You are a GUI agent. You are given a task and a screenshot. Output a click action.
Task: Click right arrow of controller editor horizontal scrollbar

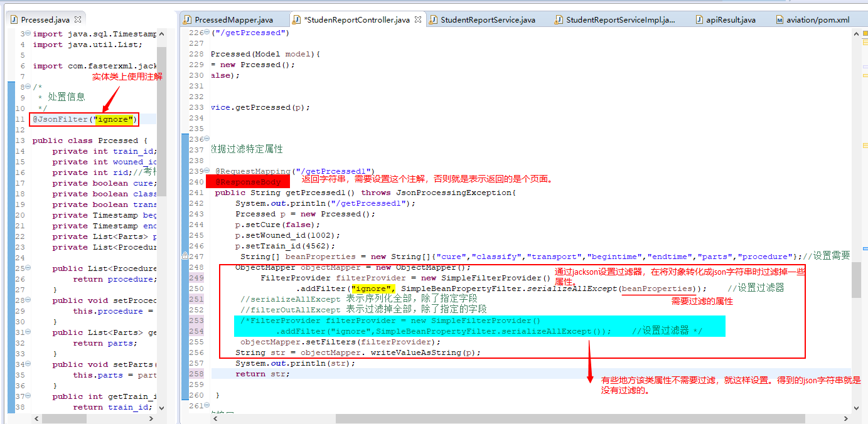[x=845, y=418]
